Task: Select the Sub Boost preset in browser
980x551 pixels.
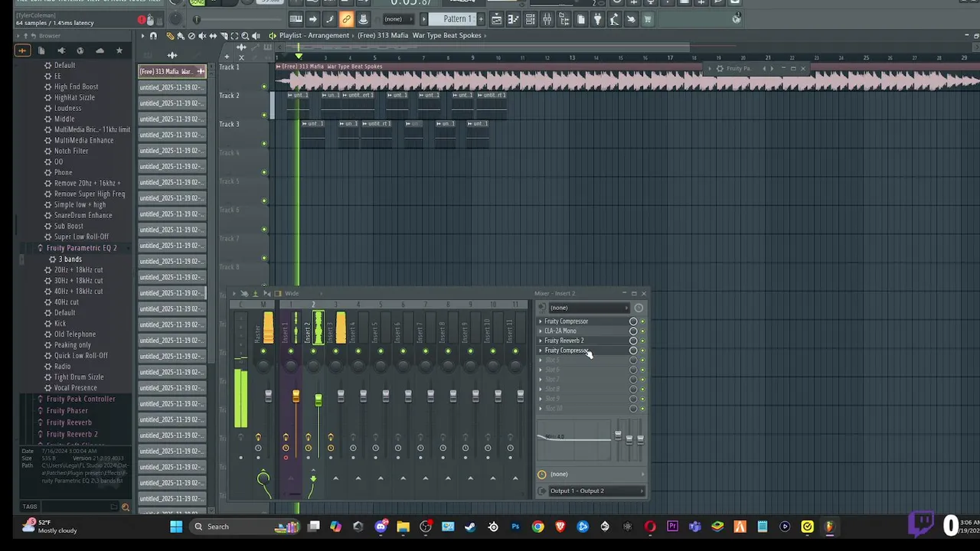Action: point(69,227)
